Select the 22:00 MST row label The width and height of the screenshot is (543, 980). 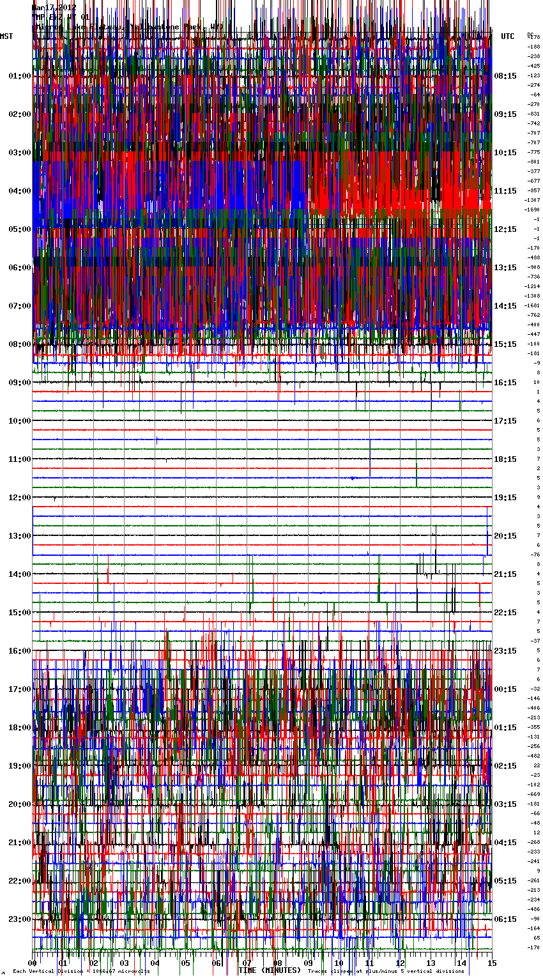point(20,881)
